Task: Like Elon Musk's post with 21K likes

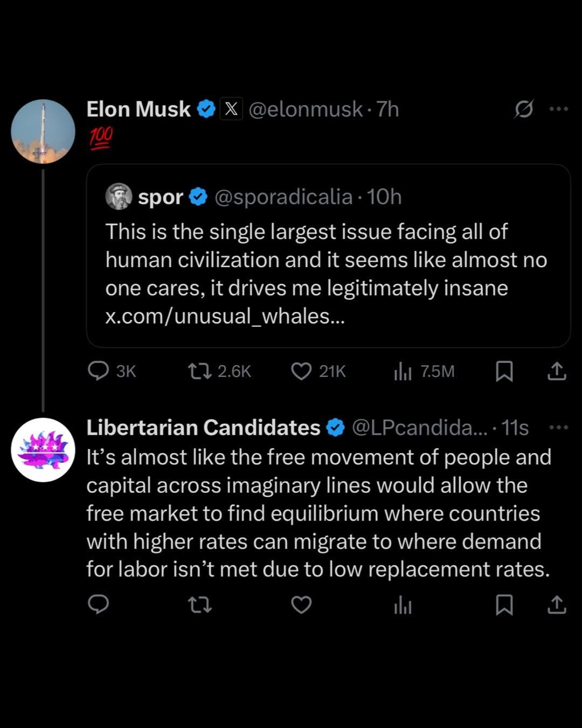Action: click(301, 371)
